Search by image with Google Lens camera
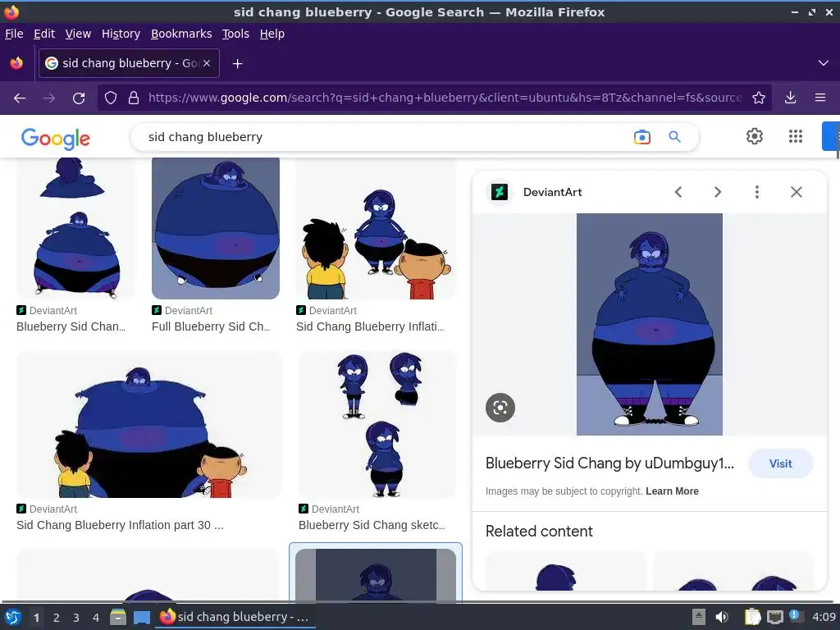This screenshot has width=840, height=630. (x=641, y=137)
